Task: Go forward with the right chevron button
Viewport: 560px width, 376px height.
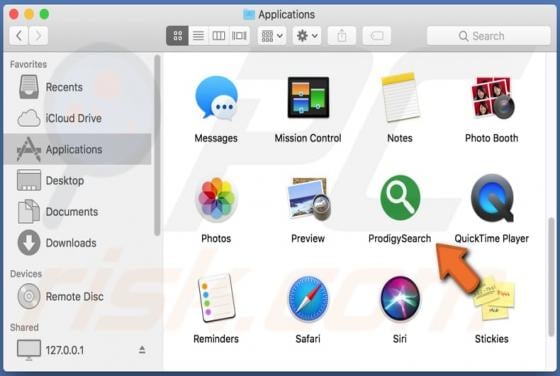Action: pyautogui.click(x=38, y=36)
